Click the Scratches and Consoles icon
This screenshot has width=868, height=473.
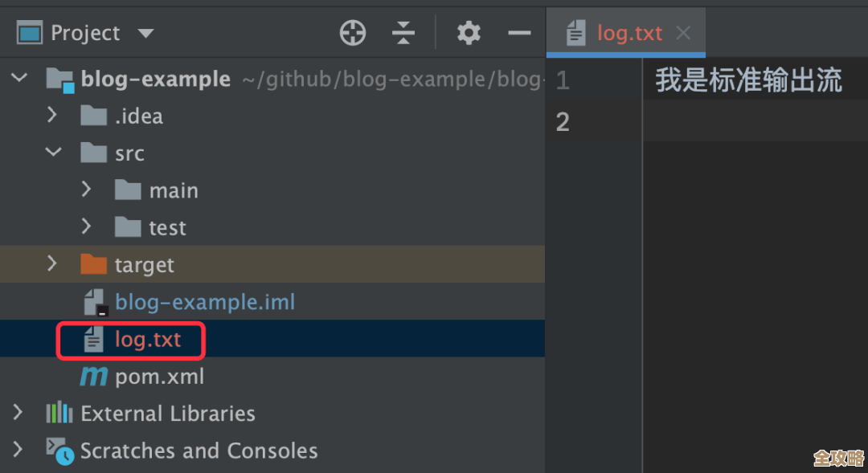[59, 451]
